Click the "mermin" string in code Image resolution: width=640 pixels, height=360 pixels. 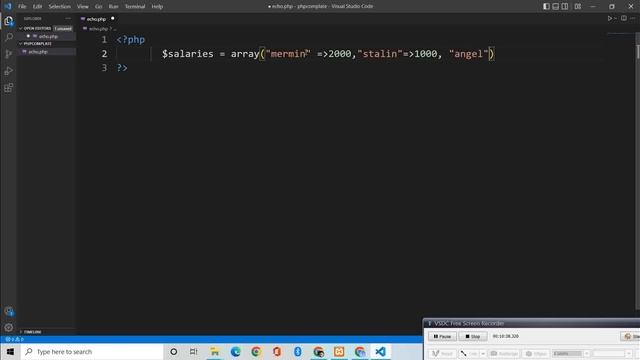(288, 53)
